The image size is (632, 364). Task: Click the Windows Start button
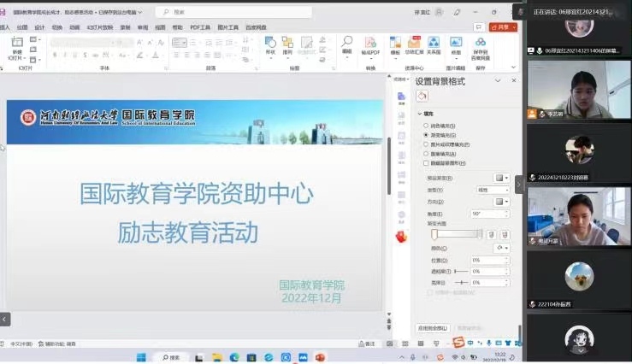point(141,357)
